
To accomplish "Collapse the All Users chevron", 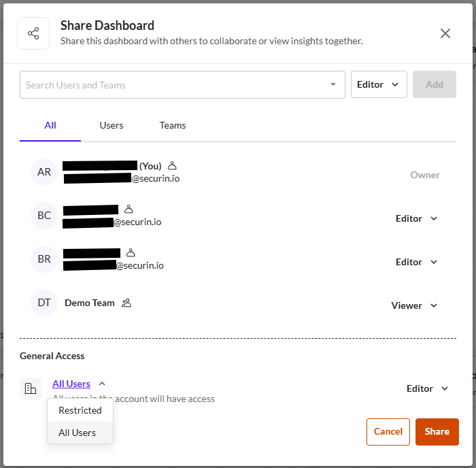I will pyautogui.click(x=102, y=384).
